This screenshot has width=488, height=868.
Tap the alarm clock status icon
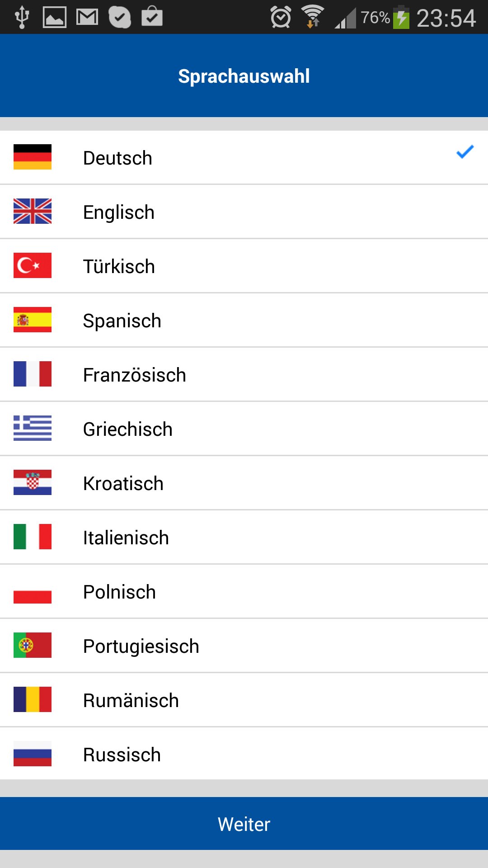[281, 18]
